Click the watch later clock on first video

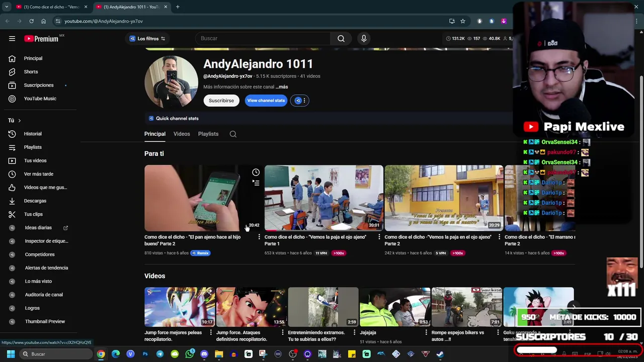(256, 172)
